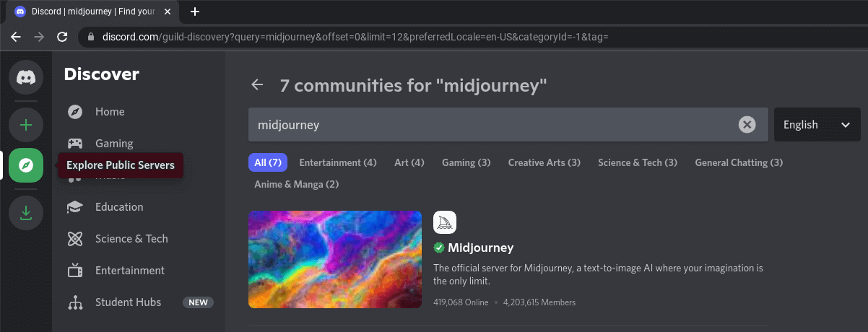Click the 4,203,615 Members count
This screenshot has height=332, width=868.
539,302
